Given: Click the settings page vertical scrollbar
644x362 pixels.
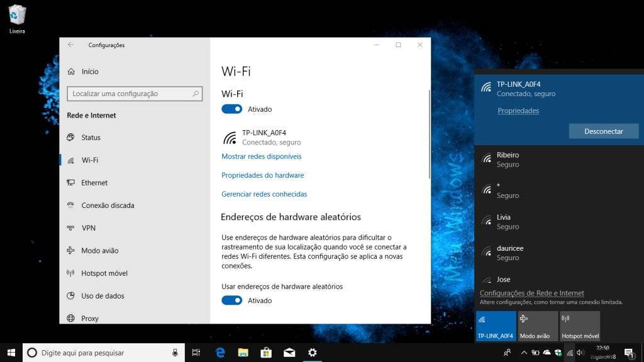Looking at the screenshot, I should [x=429, y=134].
